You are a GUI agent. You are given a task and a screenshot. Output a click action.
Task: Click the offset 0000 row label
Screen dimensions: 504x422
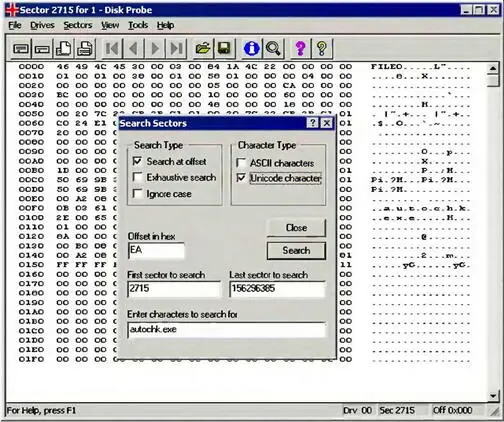pos(31,67)
